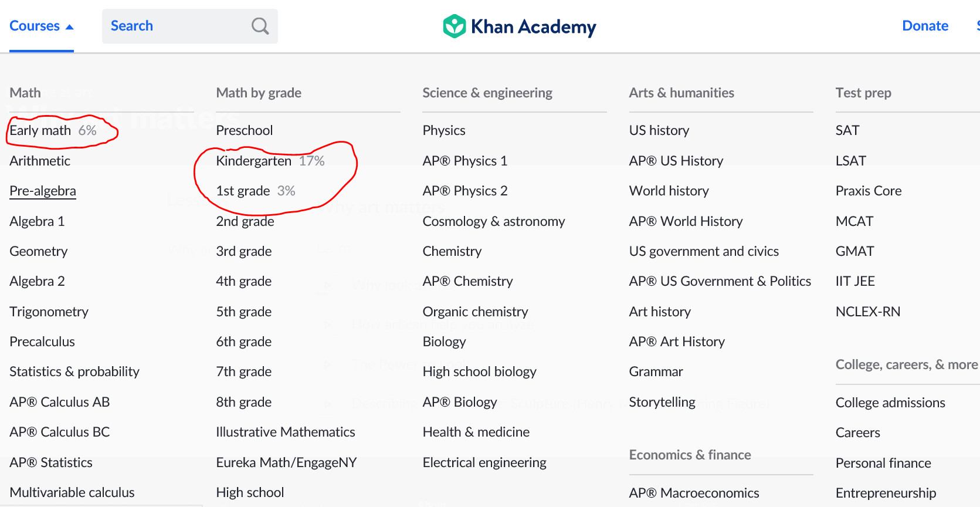
Task: Click into the Search input field
Action: 176,26
